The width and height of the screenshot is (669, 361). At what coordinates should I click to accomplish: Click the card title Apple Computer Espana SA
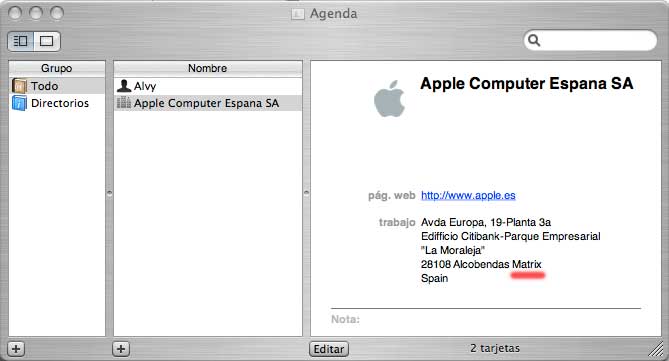(527, 84)
